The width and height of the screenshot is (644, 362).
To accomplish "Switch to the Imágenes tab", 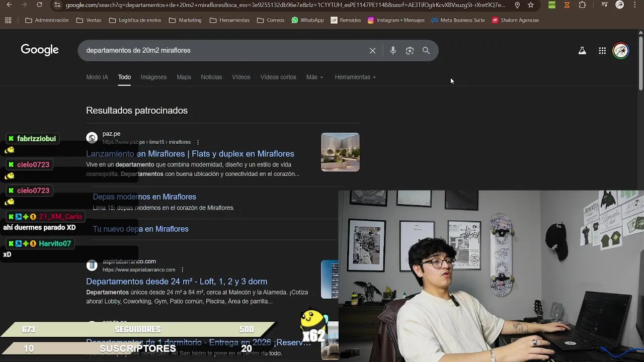I will (153, 77).
